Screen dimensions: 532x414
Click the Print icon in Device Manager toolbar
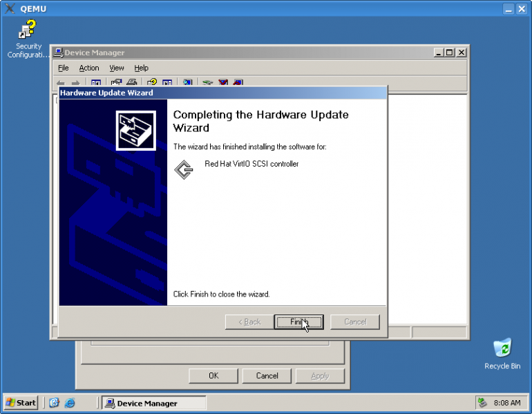[x=131, y=83]
